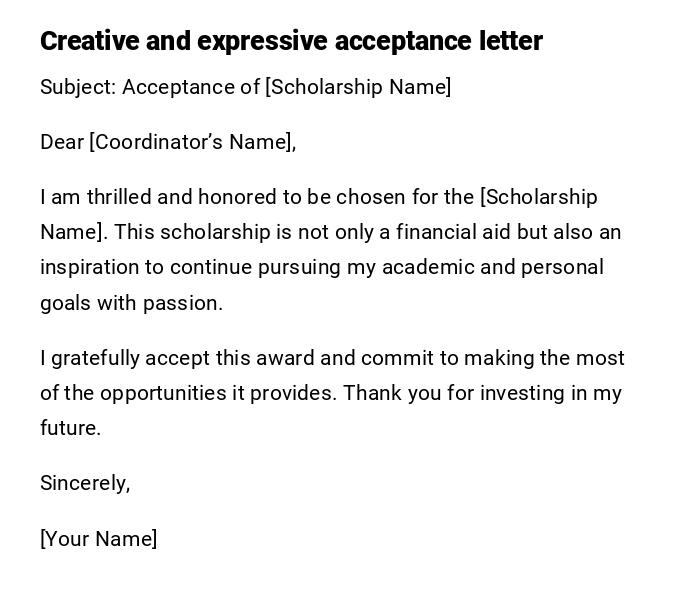Click the phrase "goals with passion."
The image size is (700, 601).
(131, 303)
